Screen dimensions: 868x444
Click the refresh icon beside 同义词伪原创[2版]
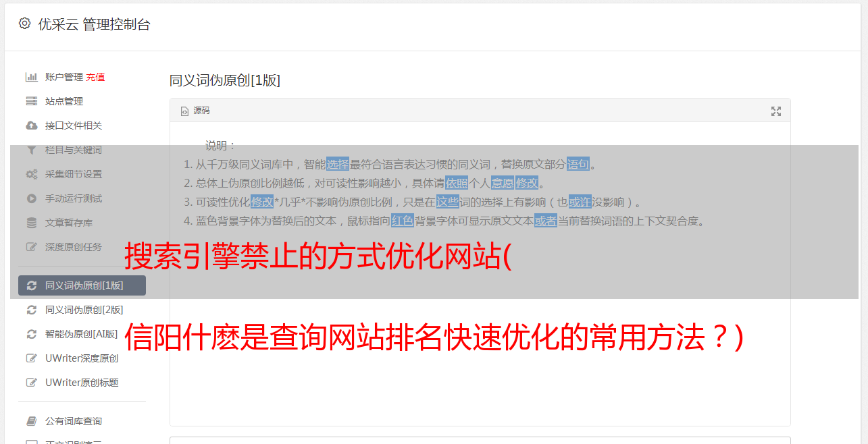pyautogui.click(x=31, y=310)
